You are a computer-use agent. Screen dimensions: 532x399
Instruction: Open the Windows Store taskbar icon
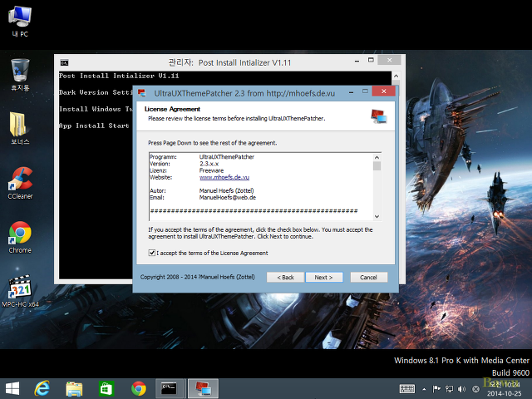click(x=106, y=389)
